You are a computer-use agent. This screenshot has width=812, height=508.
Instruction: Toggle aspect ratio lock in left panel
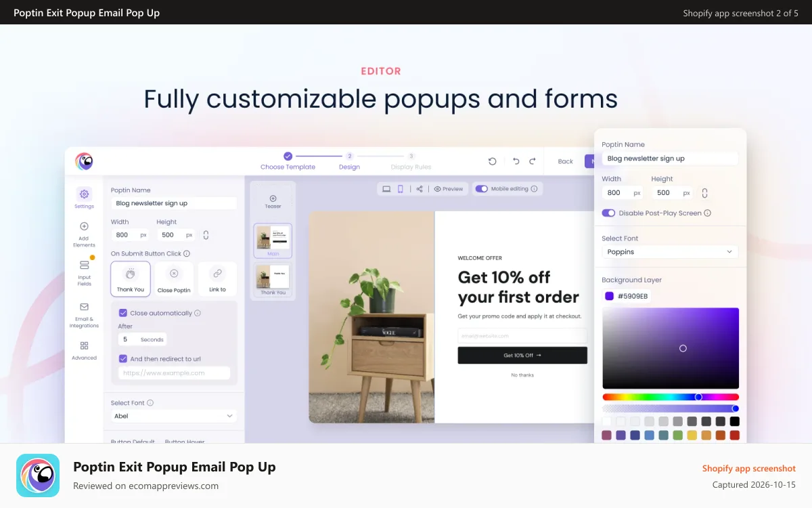click(206, 235)
